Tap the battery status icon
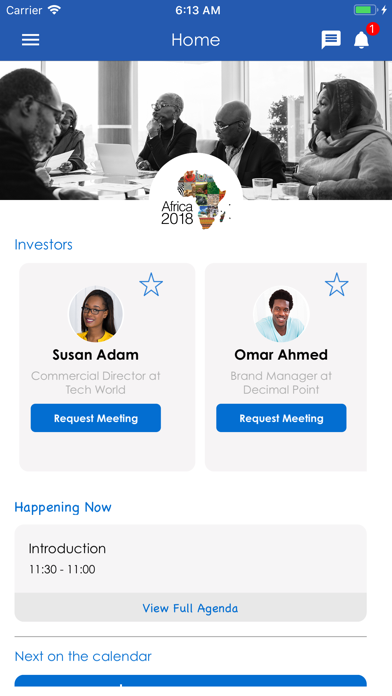This screenshot has height=696, width=392. [x=365, y=10]
